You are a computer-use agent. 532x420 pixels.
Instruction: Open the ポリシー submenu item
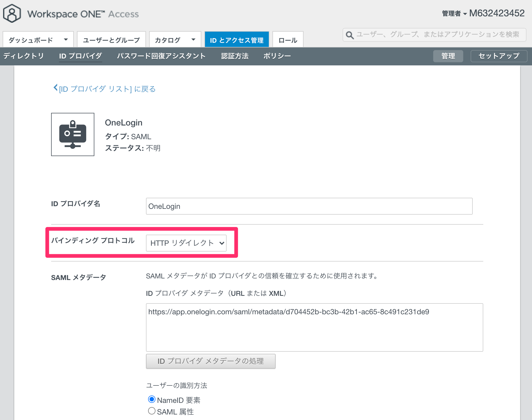pos(277,56)
